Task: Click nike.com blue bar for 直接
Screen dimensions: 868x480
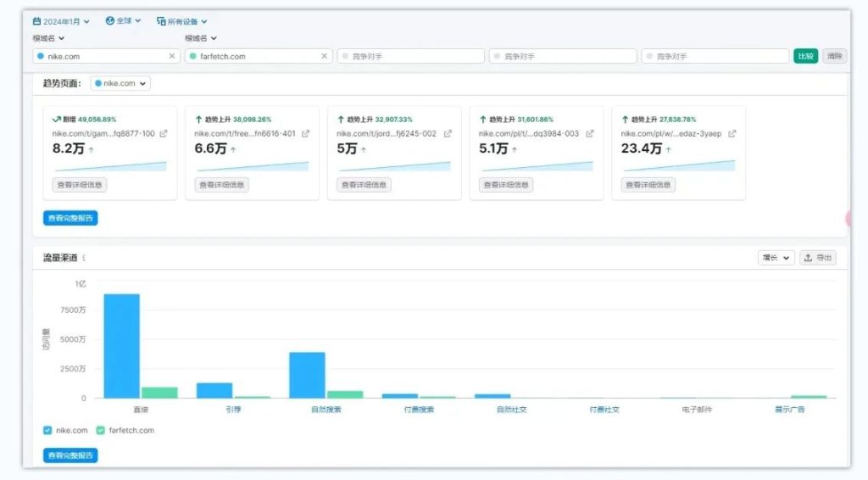Action: [x=122, y=346]
